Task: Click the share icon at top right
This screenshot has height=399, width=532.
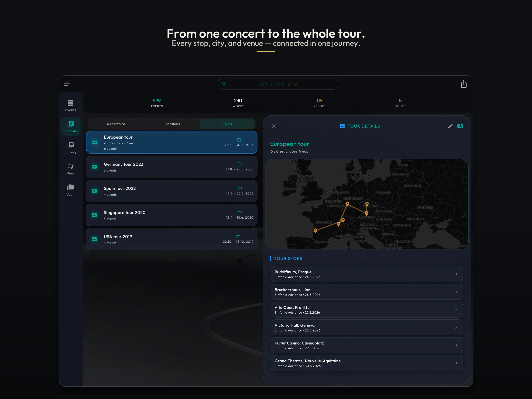Action: tap(463, 84)
